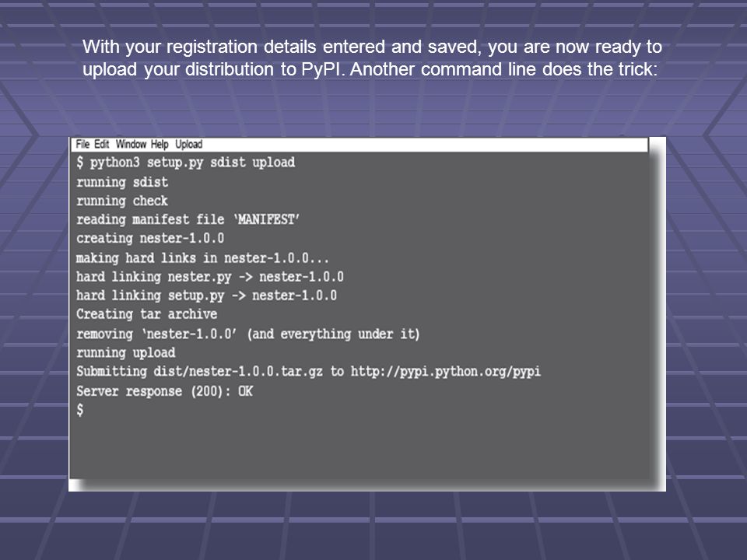Click the slide heading about registration details

point(372,58)
